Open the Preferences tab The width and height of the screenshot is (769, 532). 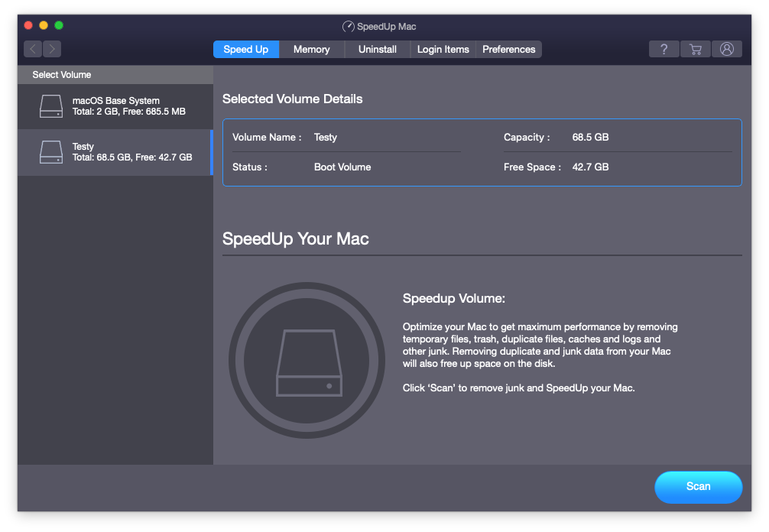point(508,49)
